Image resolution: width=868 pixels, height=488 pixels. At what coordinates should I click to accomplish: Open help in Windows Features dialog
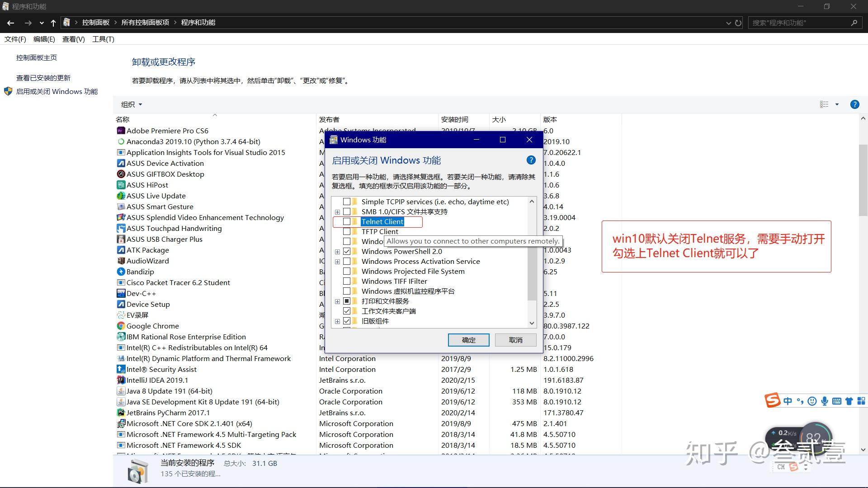(531, 160)
